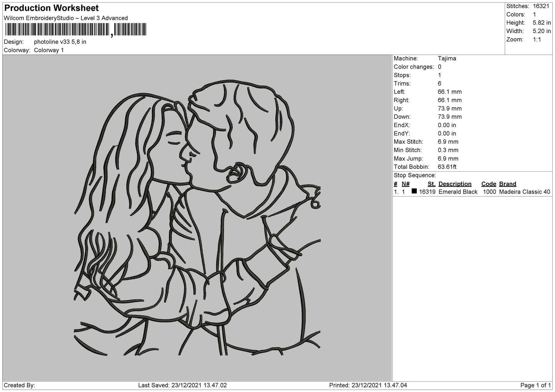
Task: Click the black thread color swatch
Action: (414, 191)
